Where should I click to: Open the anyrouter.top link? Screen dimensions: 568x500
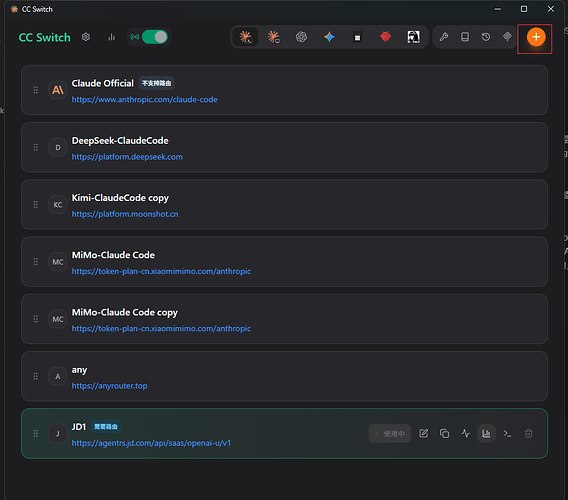pos(109,386)
